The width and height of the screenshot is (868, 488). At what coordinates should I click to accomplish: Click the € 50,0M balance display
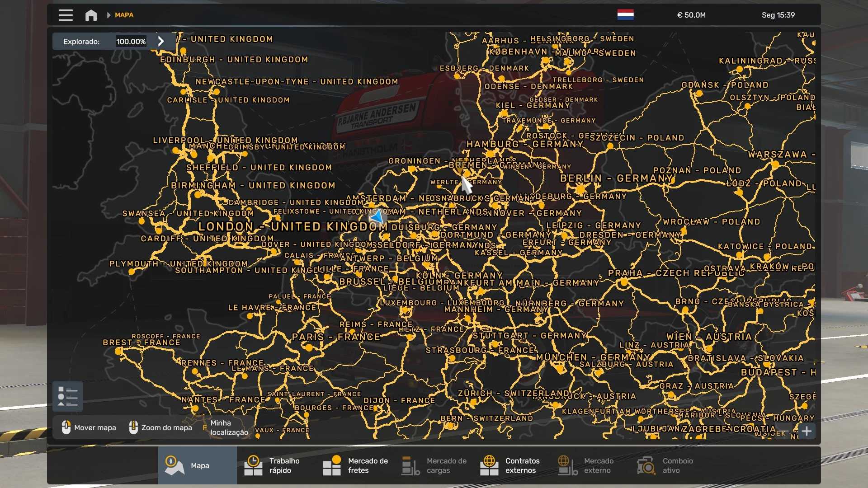691,15
